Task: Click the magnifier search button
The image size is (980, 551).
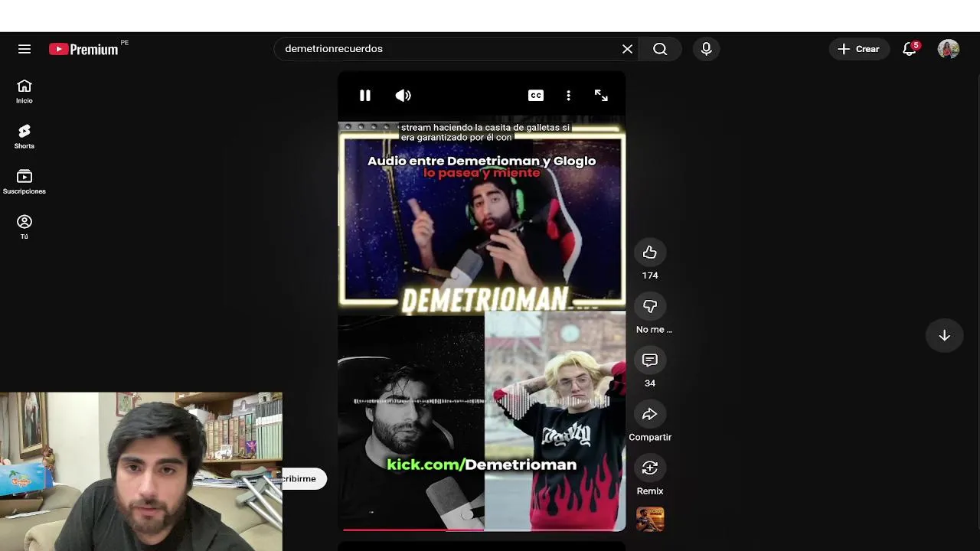Action: tap(660, 49)
